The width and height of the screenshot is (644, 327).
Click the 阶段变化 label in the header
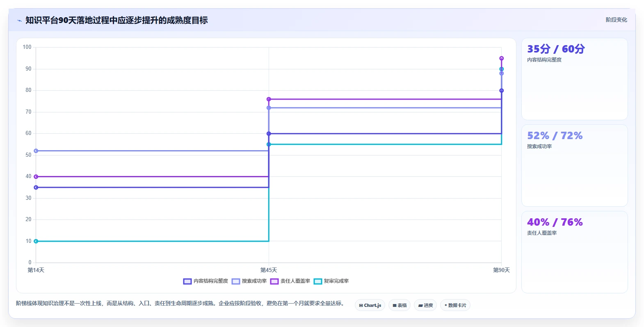[x=616, y=20]
